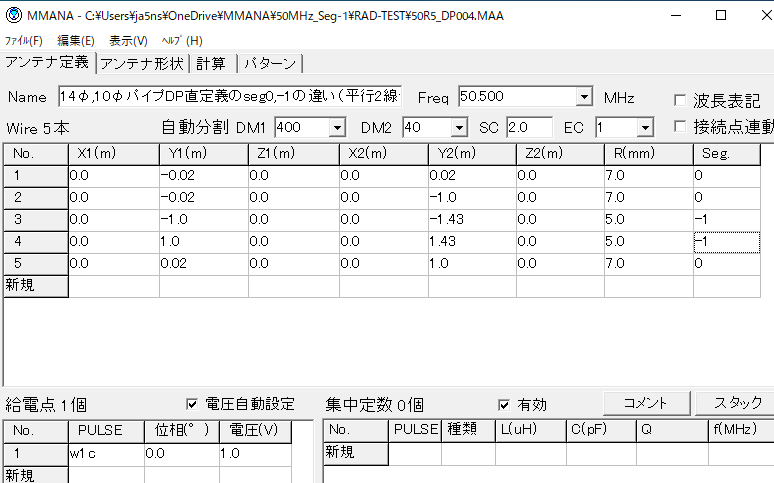Viewport: 774px width, 483px height.
Task: Open the 表示(V) menu
Action: (128, 41)
